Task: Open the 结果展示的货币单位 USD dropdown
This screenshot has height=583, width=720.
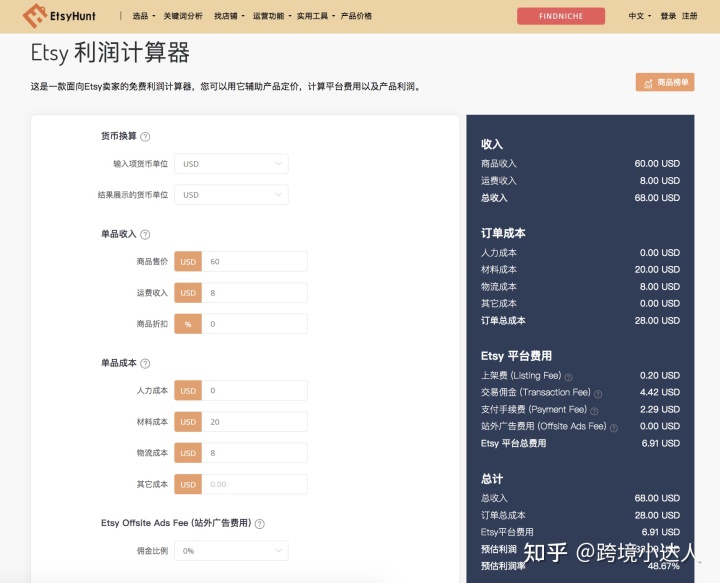Action: [x=231, y=195]
